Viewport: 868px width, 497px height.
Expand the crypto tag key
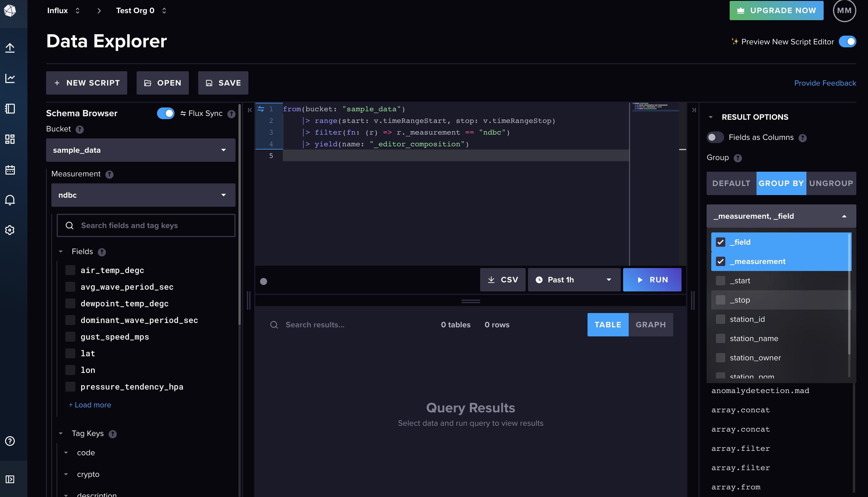coord(66,474)
